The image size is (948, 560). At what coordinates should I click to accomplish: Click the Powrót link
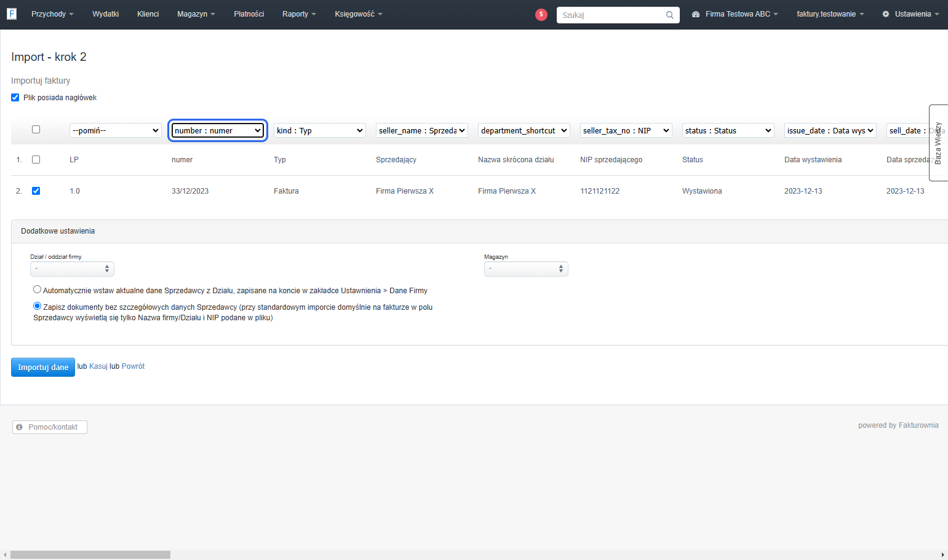point(133,366)
